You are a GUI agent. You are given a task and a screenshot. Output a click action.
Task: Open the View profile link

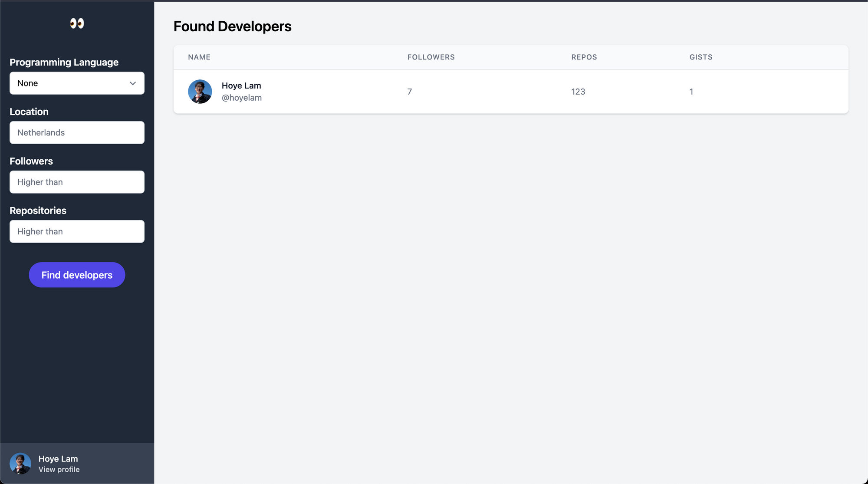(59, 470)
